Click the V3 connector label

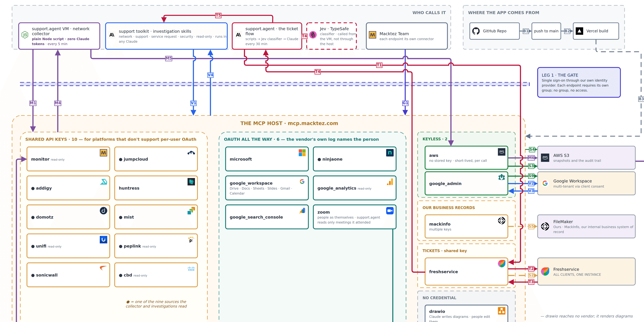click(x=531, y=191)
